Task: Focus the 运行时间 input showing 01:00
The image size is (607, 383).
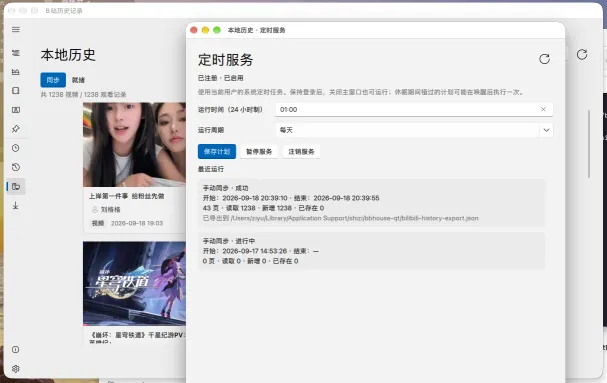Action: point(414,110)
